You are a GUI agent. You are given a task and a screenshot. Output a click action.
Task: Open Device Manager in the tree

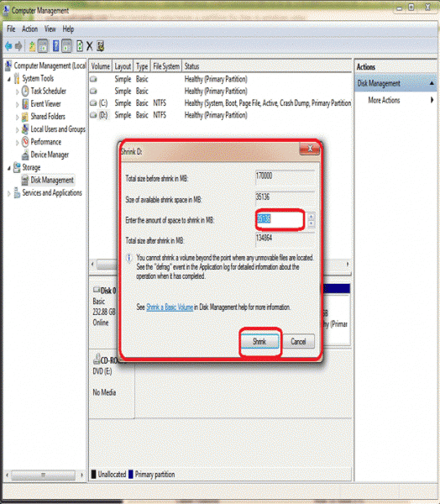(50, 155)
